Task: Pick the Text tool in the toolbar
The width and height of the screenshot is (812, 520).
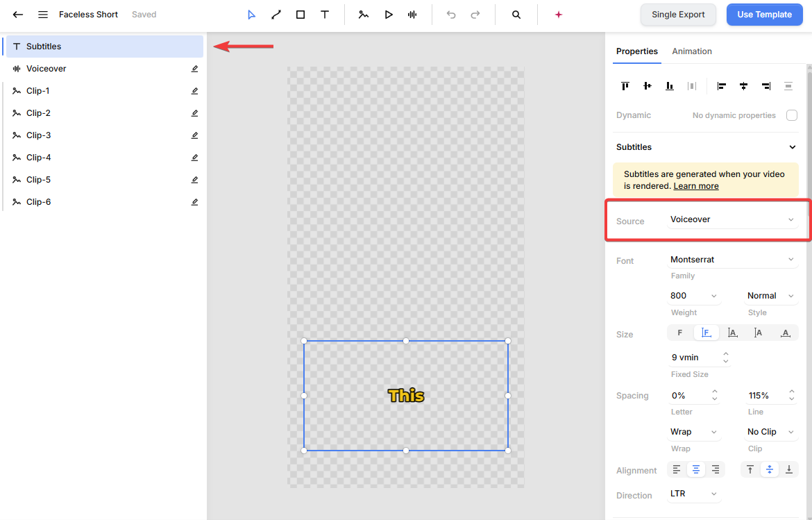Action: (325, 15)
